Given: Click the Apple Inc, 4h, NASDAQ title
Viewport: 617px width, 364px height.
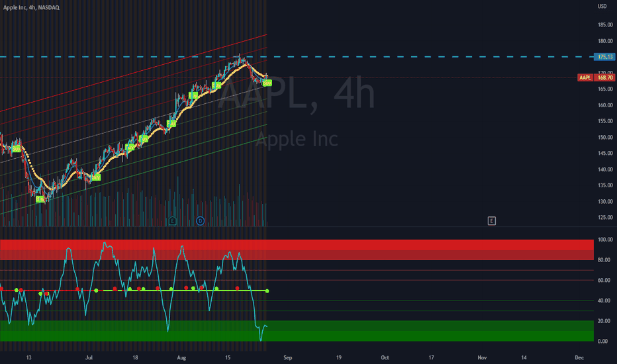Looking at the screenshot, I should (x=32, y=7).
